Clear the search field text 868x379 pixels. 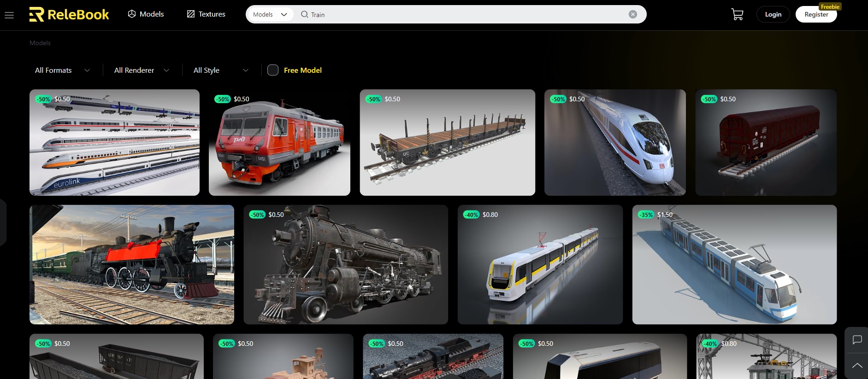click(x=633, y=14)
